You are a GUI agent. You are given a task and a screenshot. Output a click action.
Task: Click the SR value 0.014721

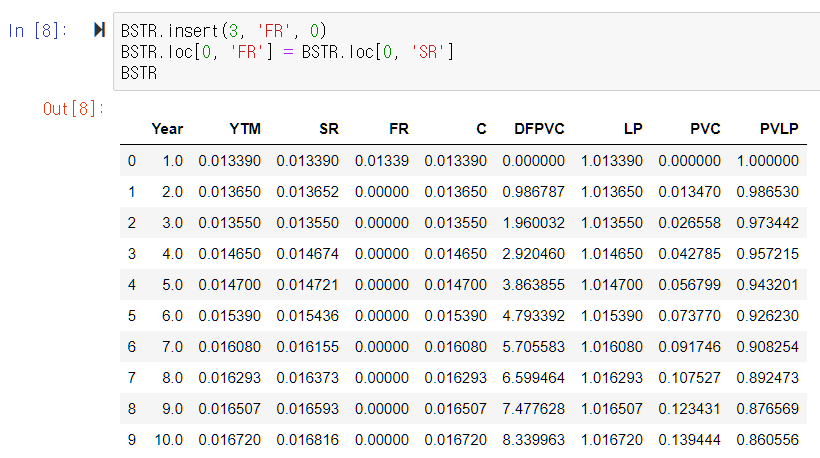tap(308, 284)
